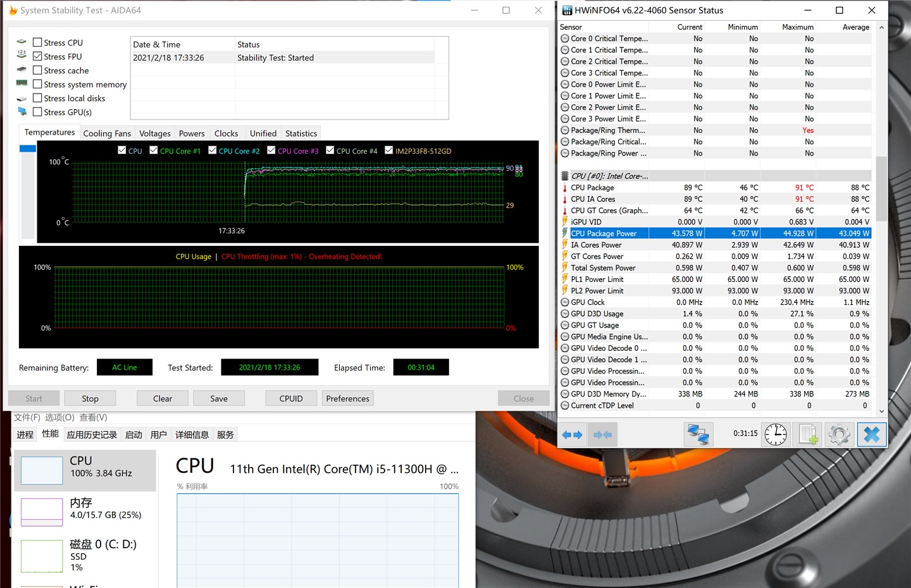This screenshot has width=911, height=588.
Task: Switch to Task Manager 进程 tab
Action: (25, 435)
